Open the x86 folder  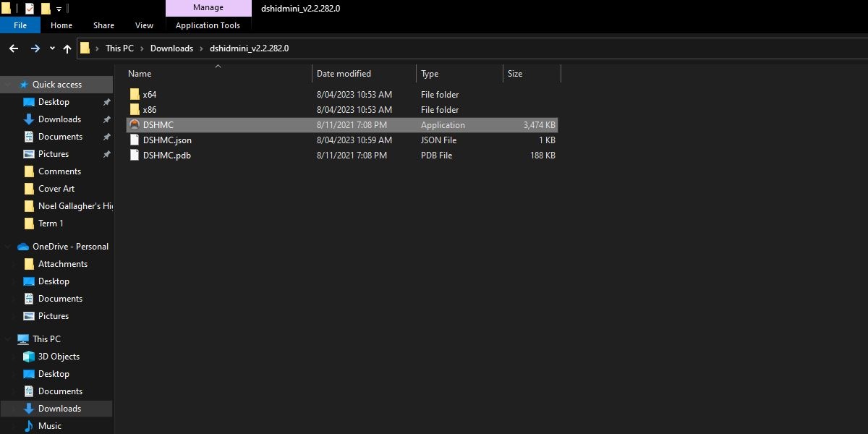click(x=149, y=109)
